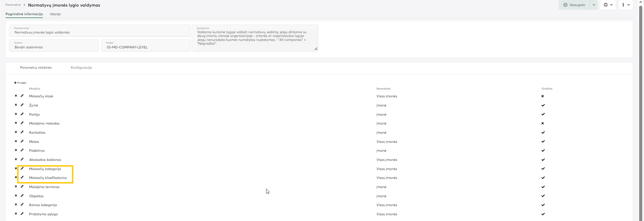Click pencil icon next to Padalinys
This screenshot has width=644, height=221.
coord(22,150)
